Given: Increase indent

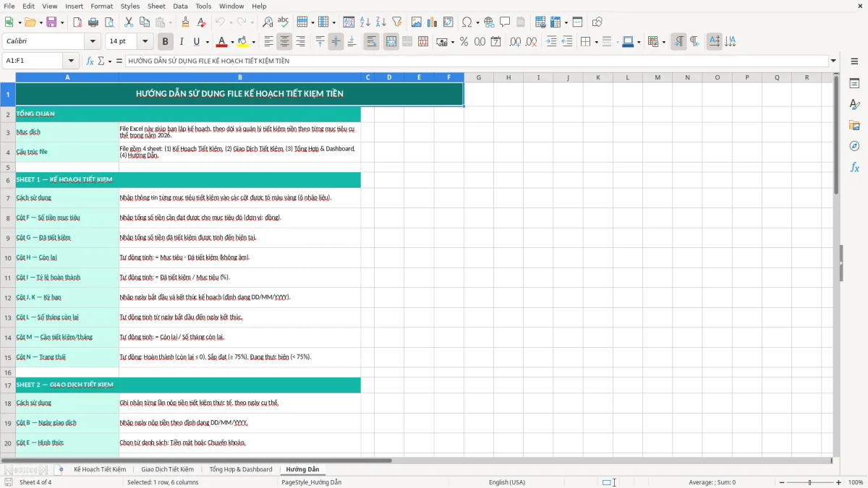Looking at the screenshot, I should pyautogui.click(x=551, y=42).
